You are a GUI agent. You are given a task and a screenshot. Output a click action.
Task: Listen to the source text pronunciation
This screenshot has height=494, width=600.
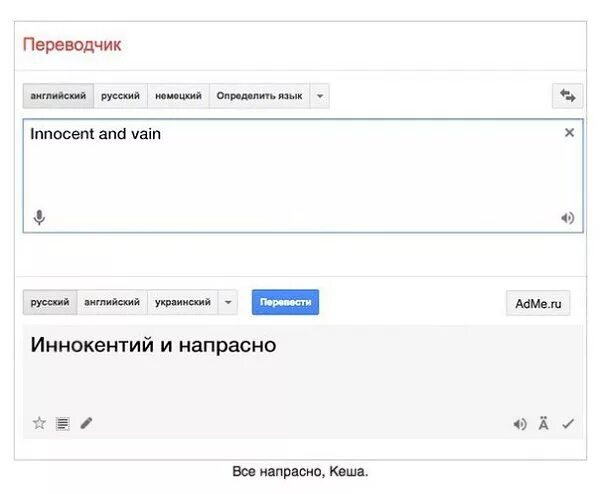tap(568, 218)
